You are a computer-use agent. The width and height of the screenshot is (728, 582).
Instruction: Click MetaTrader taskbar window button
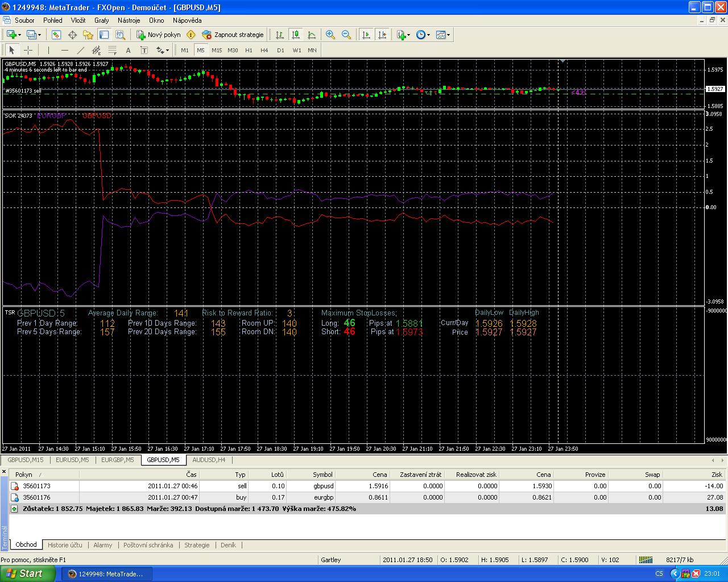(106, 574)
